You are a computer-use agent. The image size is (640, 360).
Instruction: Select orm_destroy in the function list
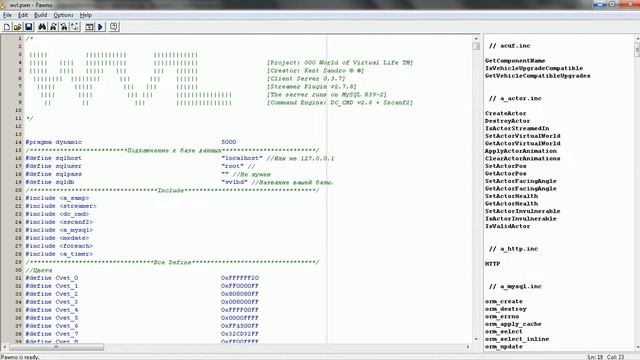(506, 309)
